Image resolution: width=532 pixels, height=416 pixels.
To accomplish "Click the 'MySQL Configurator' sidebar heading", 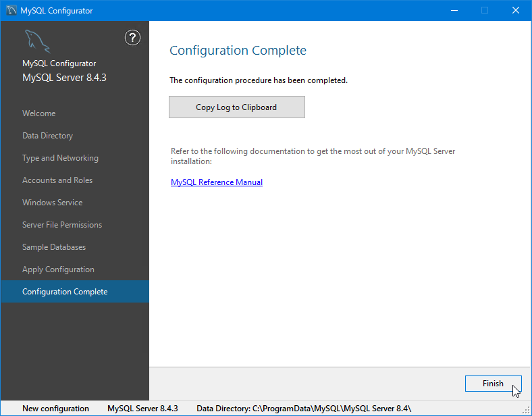I will tap(59, 63).
